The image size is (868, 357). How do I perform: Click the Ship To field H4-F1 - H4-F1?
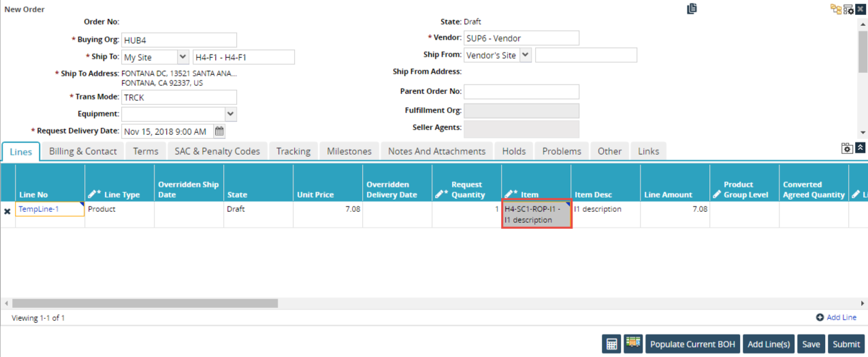pos(244,57)
